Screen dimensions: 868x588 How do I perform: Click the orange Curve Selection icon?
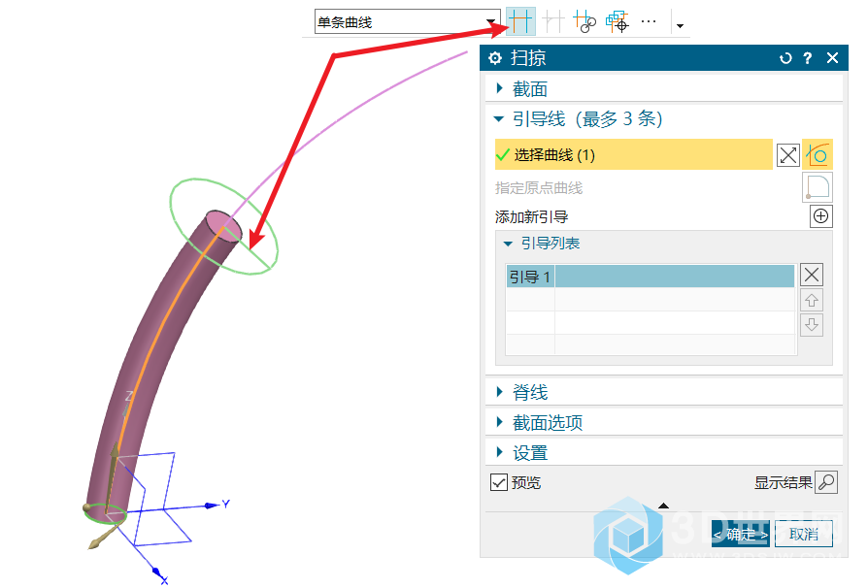pos(818,154)
